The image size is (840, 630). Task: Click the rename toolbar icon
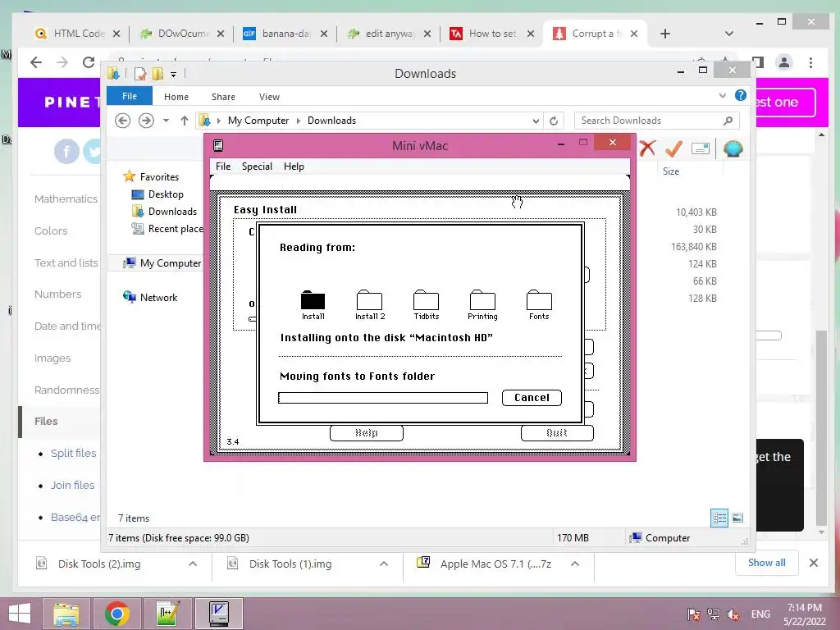coord(701,148)
